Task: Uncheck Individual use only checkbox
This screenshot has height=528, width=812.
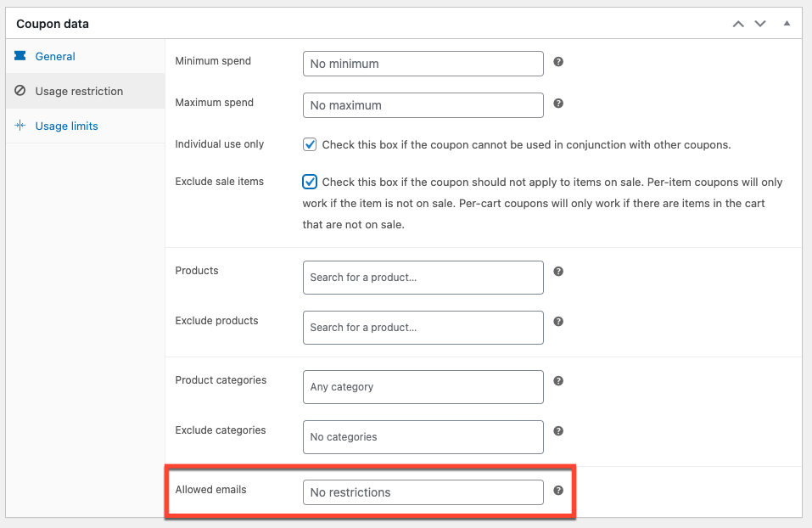Action: pyautogui.click(x=310, y=144)
